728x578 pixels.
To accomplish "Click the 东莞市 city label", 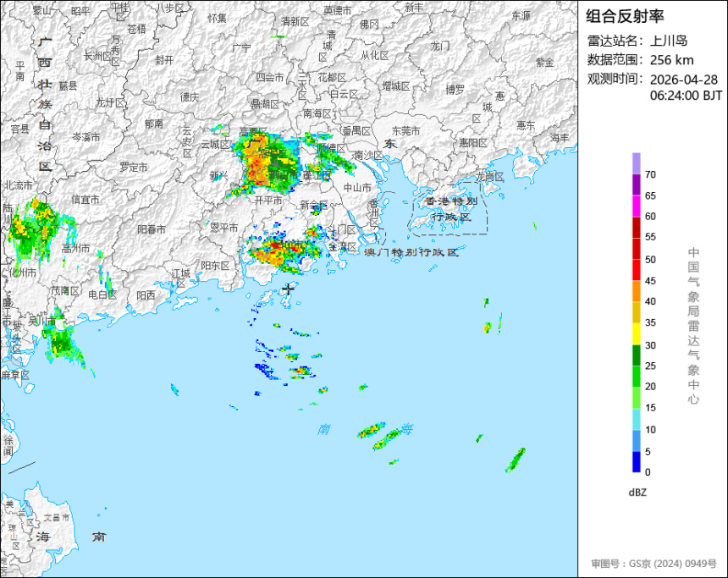I will pyautogui.click(x=405, y=131).
